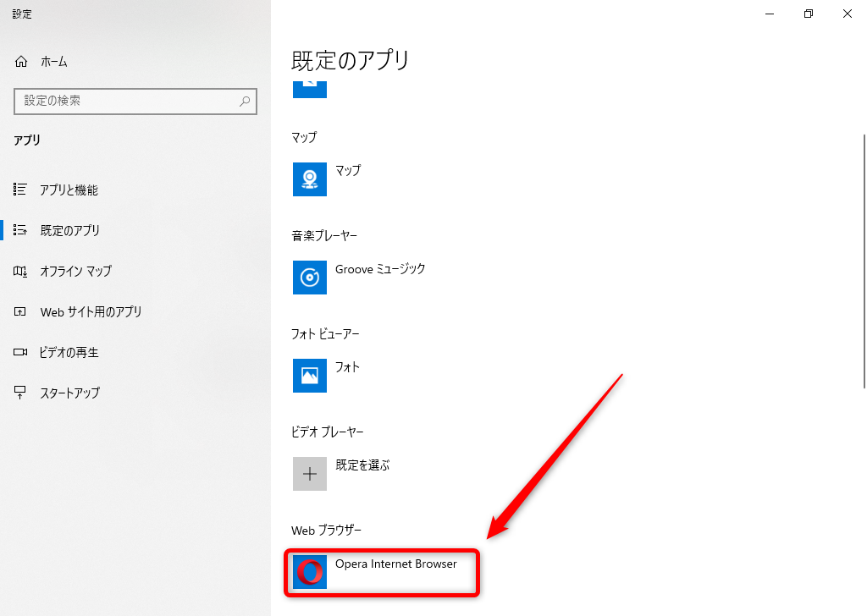Click the 設定の検索 search field

[127, 101]
